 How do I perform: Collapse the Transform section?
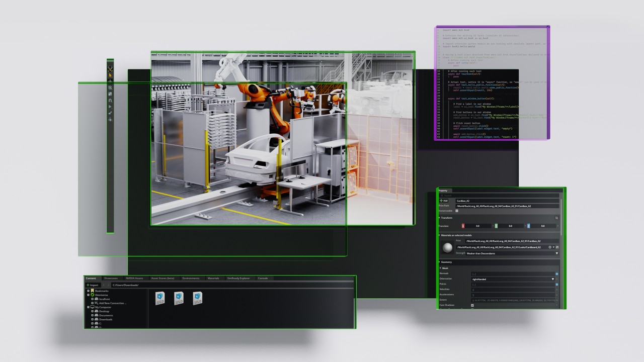[x=439, y=218]
